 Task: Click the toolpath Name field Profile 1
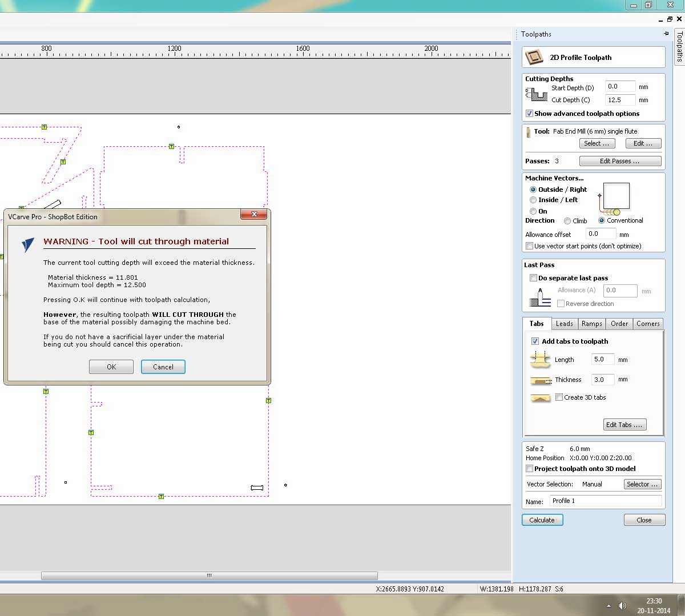[606, 501]
